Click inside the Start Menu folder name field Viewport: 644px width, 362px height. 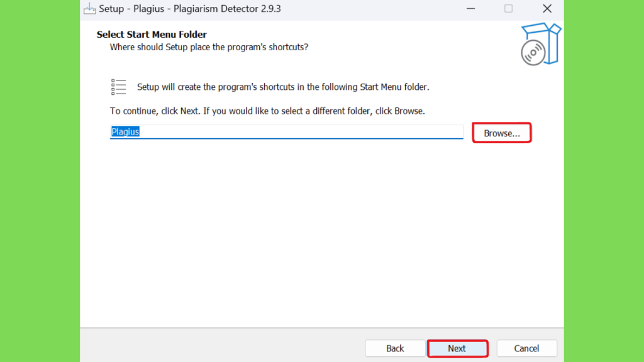click(x=286, y=132)
